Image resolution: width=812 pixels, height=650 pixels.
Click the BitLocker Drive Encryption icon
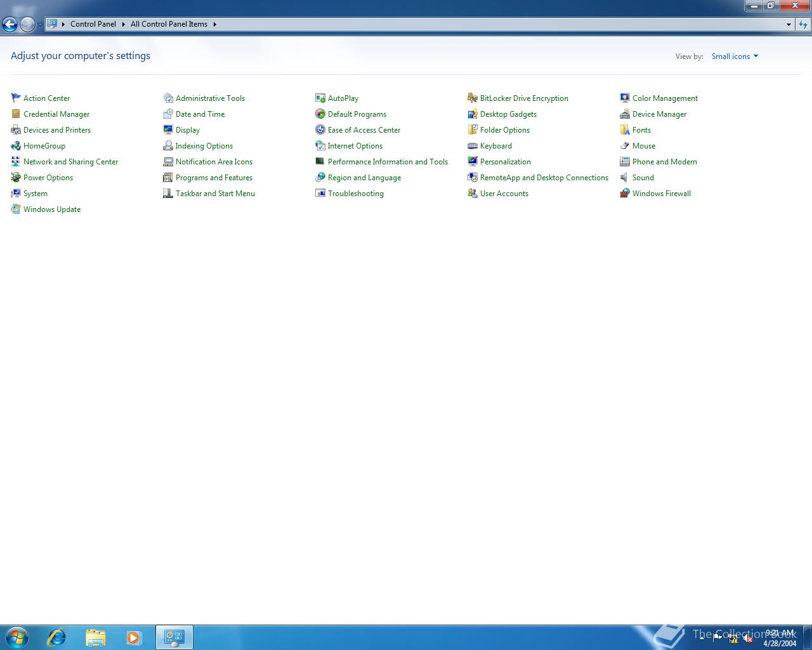pos(473,98)
